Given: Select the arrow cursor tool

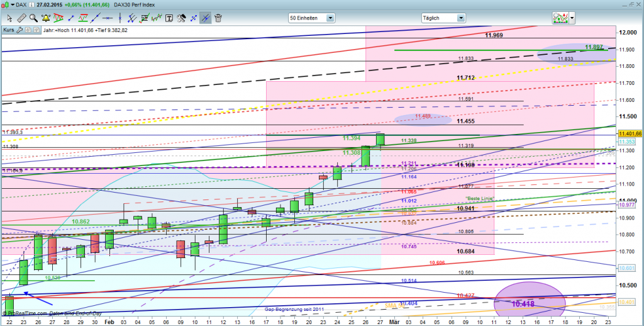Looking at the screenshot, I should pos(9,18).
